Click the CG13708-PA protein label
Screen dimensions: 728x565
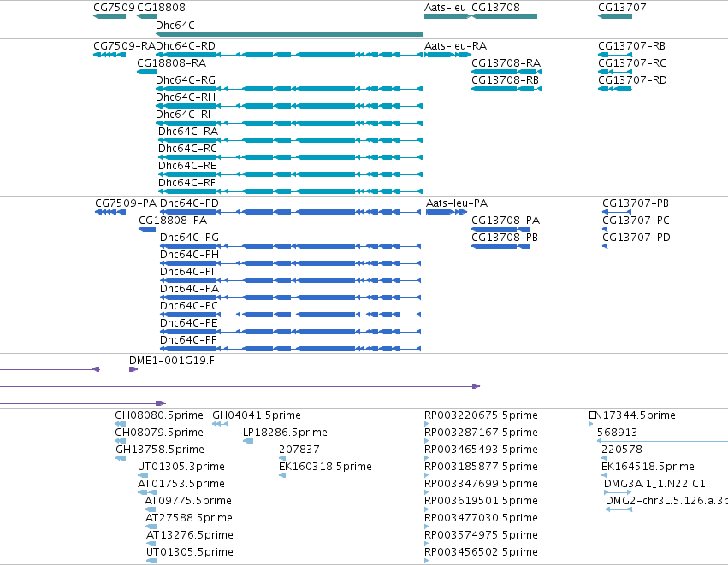[506, 221]
